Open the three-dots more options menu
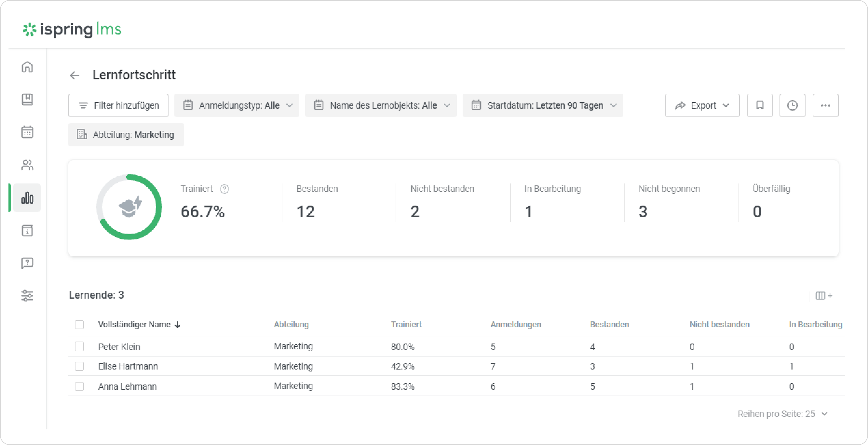The height and width of the screenshot is (445, 868). pyautogui.click(x=825, y=105)
